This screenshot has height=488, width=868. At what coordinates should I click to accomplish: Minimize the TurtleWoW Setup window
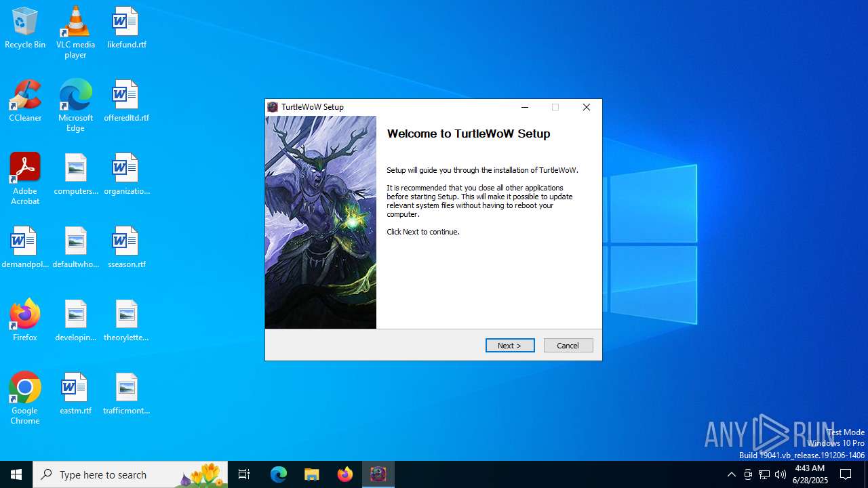(524, 107)
